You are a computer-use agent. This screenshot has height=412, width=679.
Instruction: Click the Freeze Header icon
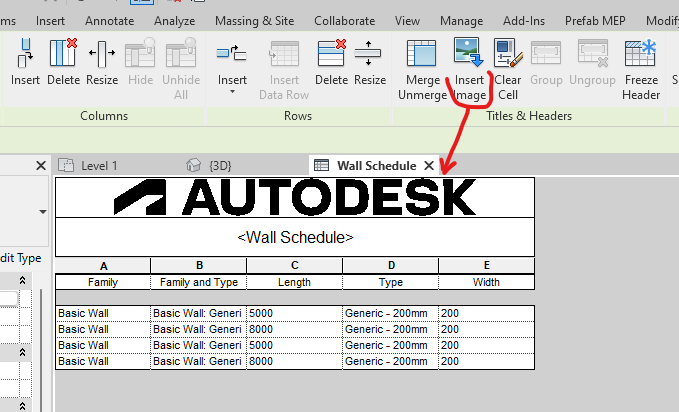coord(641,53)
